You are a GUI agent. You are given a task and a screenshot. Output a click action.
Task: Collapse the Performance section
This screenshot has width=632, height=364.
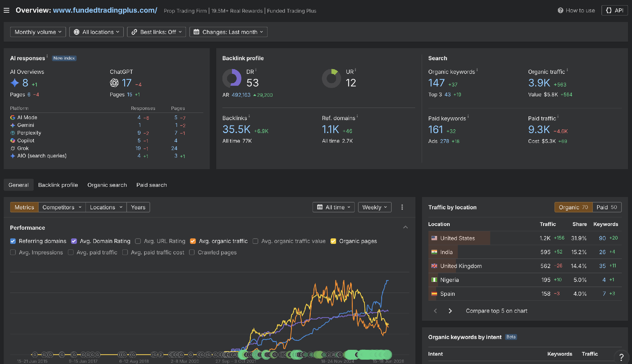(405, 228)
